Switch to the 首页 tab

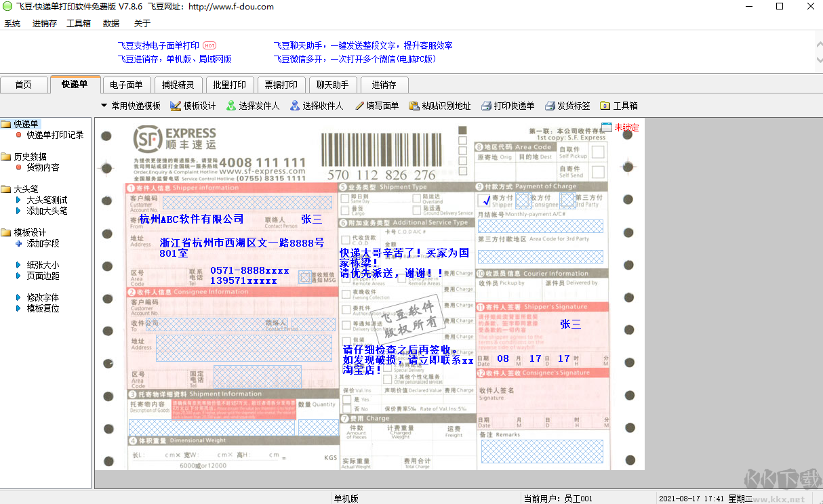24,85
